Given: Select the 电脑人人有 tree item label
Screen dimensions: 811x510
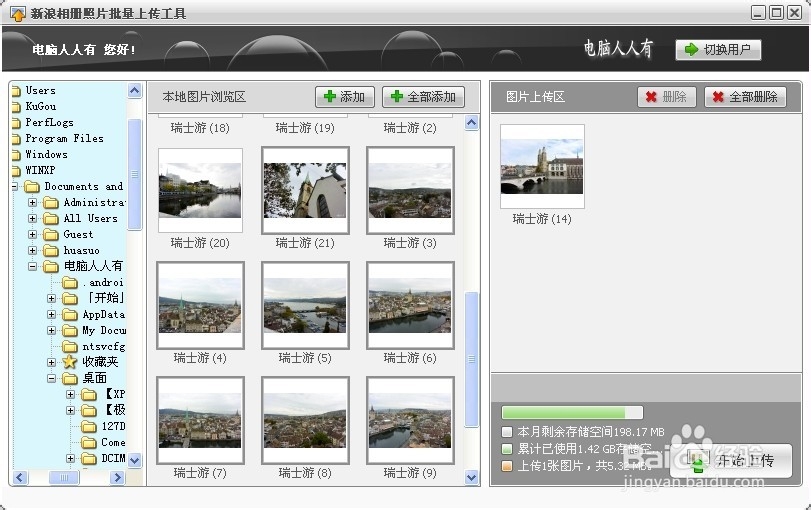Looking at the screenshot, I should click(94, 266).
